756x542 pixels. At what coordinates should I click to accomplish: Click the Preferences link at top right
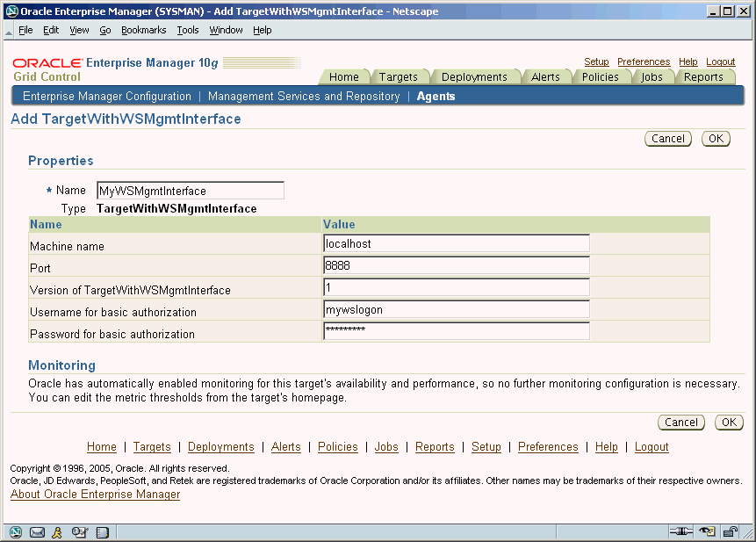click(644, 61)
